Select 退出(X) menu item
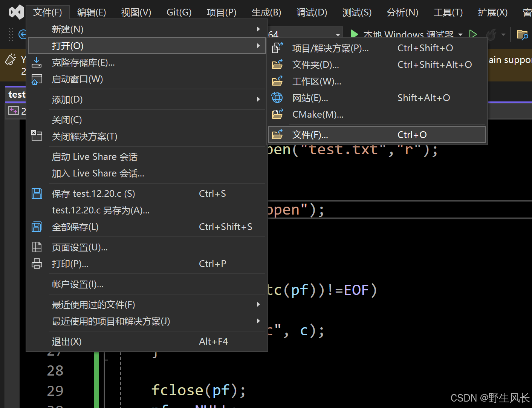The height and width of the screenshot is (408, 532). click(x=147, y=341)
